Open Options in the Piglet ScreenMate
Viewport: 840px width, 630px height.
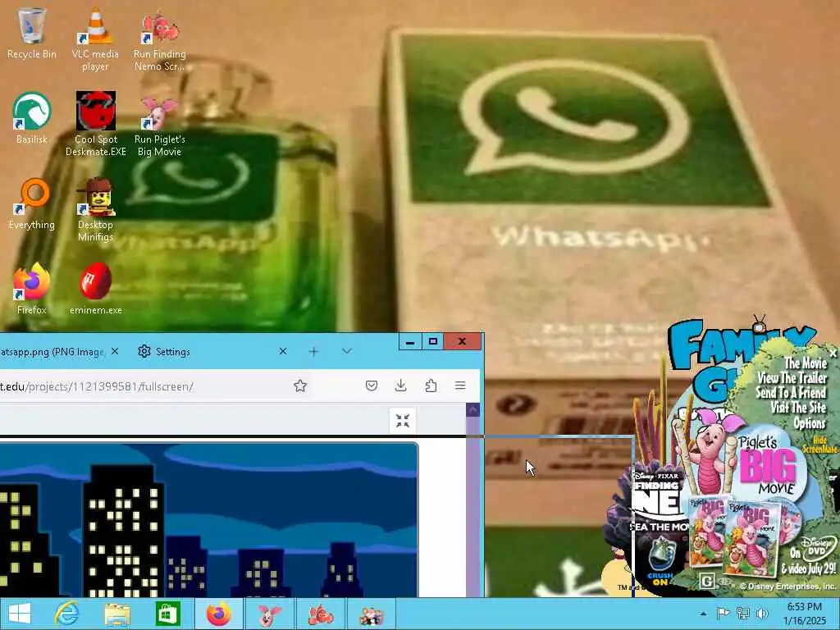pos(809,423)
